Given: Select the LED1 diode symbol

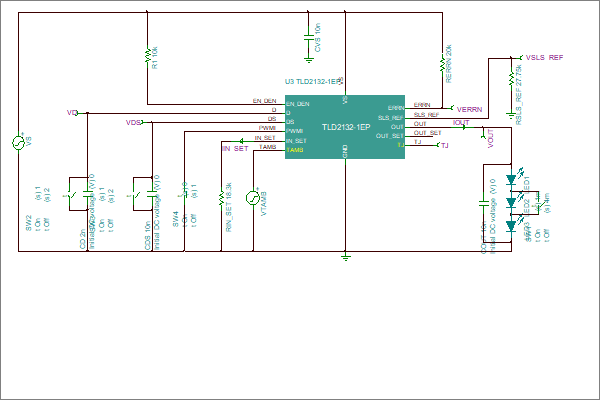Looking at the screenshot, I should click(x=511, y=180).
